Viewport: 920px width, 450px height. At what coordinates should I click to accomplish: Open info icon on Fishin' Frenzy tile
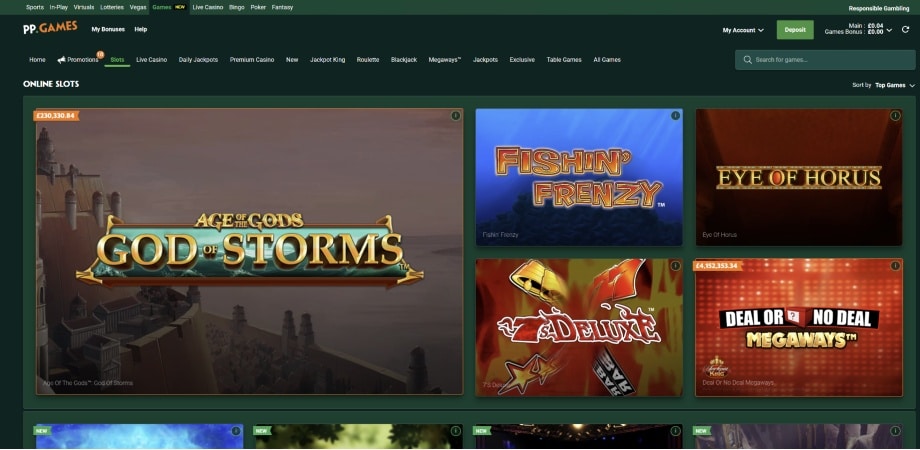(x=675, y=116)
